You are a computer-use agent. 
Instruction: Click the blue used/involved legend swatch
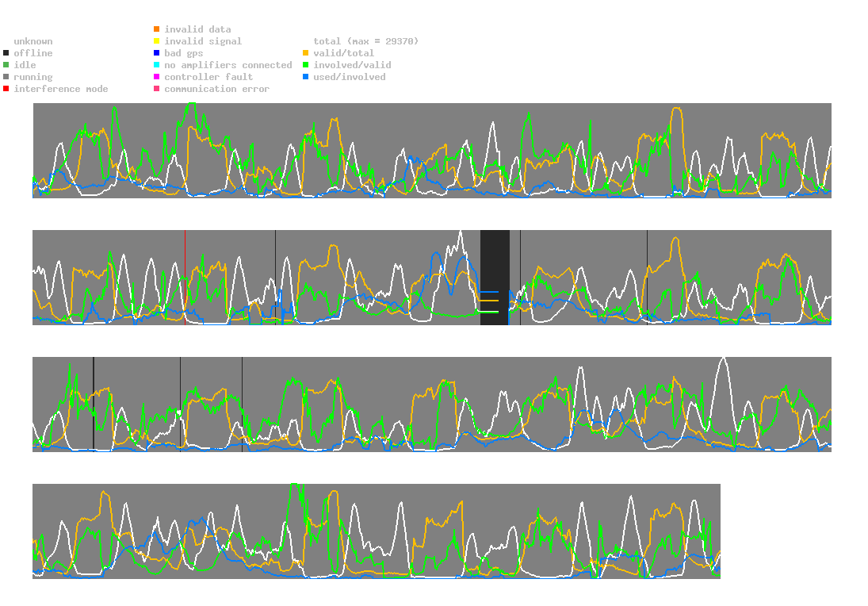(x=305, y=77)
